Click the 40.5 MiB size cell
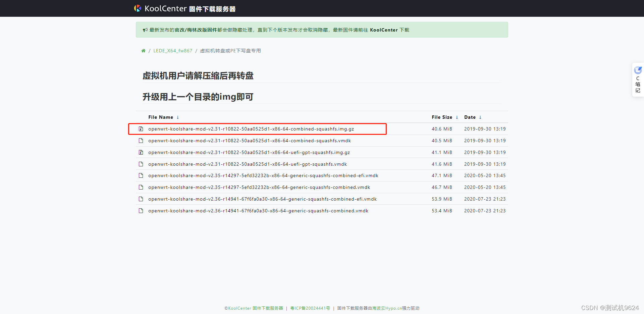Image resolution: width=644 pixels, height=314 pixels. [442, 141]
